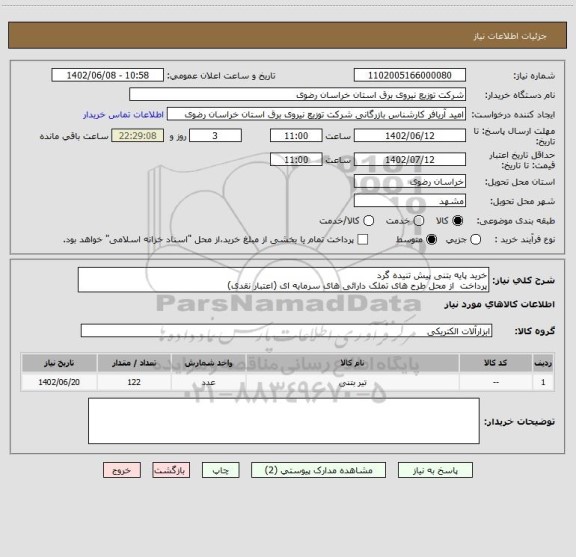
Task: Click the ردیف column header
Action: (543, 363)
